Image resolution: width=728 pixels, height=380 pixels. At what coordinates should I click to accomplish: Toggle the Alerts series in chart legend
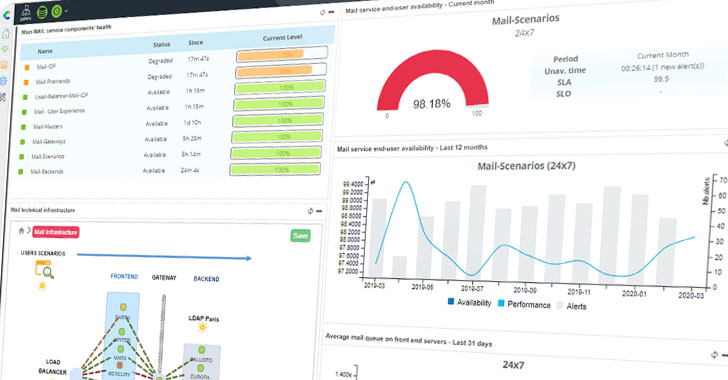572,306
